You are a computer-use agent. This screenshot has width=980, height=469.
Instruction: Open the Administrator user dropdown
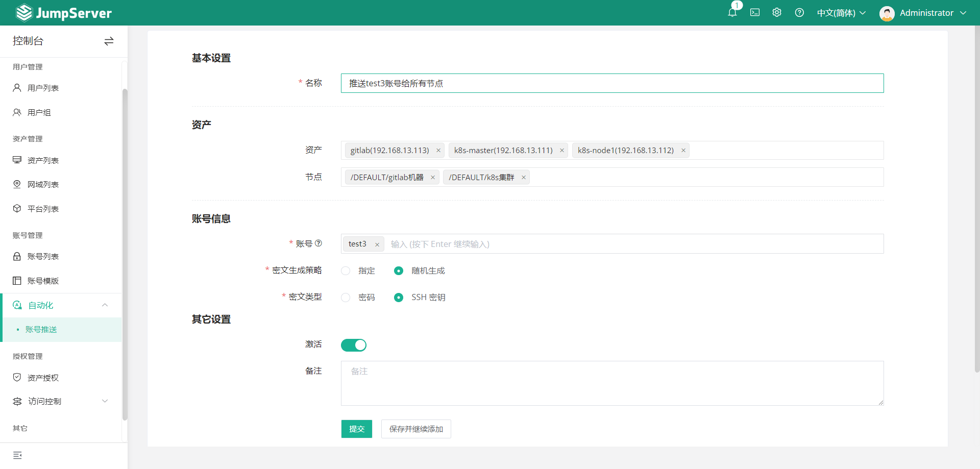[933, 13]
